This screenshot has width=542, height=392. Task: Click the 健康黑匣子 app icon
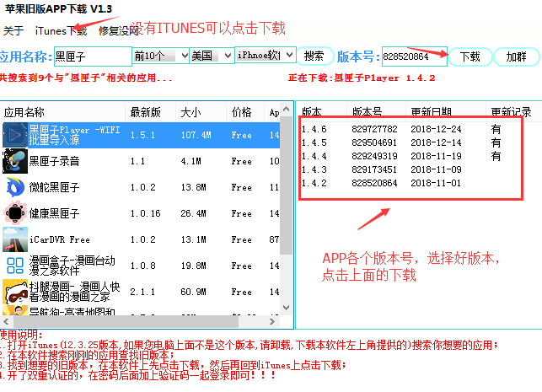[15, 213]
